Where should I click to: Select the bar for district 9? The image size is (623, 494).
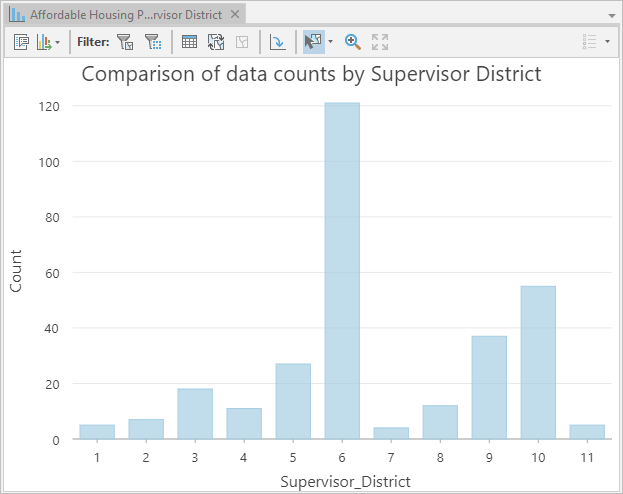489,387
